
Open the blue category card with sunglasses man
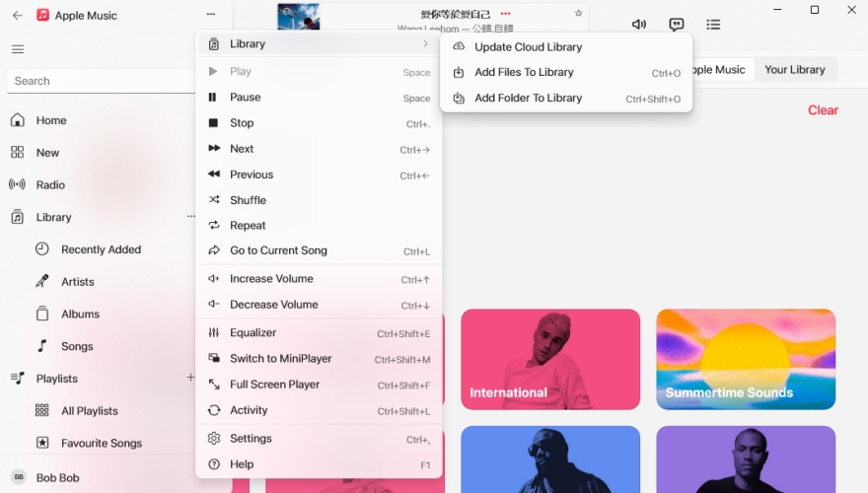pos(550,459)
